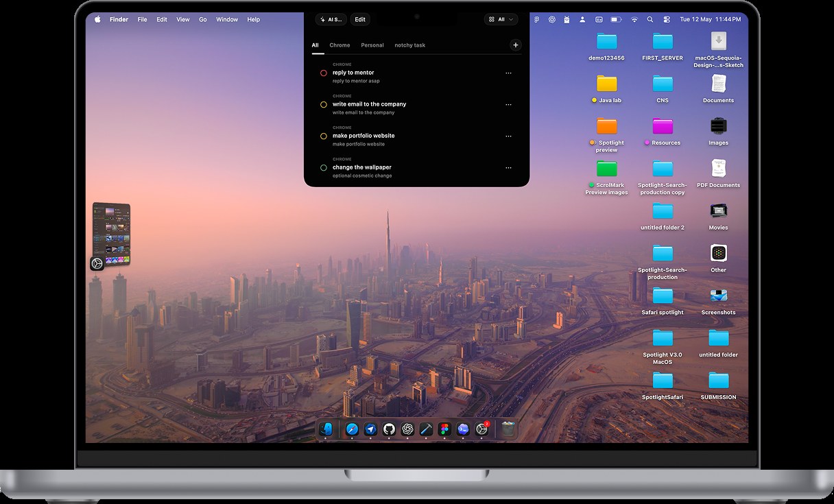The height and width of the screenshot is (504, 834).
Task: Open ellipsis menu for 'write email to the company'
Action: 508,104
